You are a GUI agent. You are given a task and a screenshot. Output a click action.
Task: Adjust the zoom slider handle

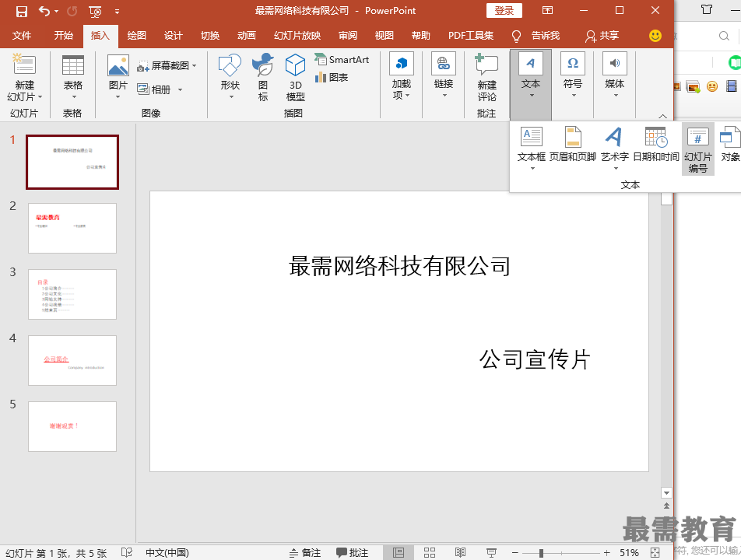tap(541, 552)
